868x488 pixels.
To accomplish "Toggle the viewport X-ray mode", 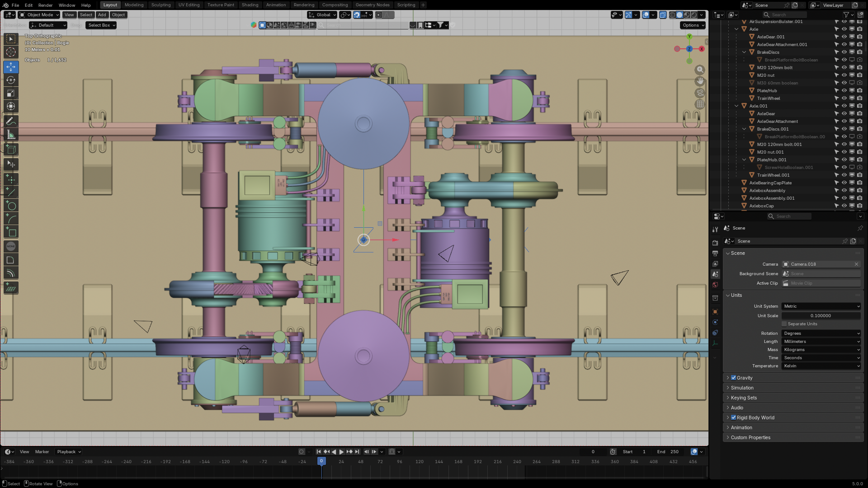I will [663, 15].
